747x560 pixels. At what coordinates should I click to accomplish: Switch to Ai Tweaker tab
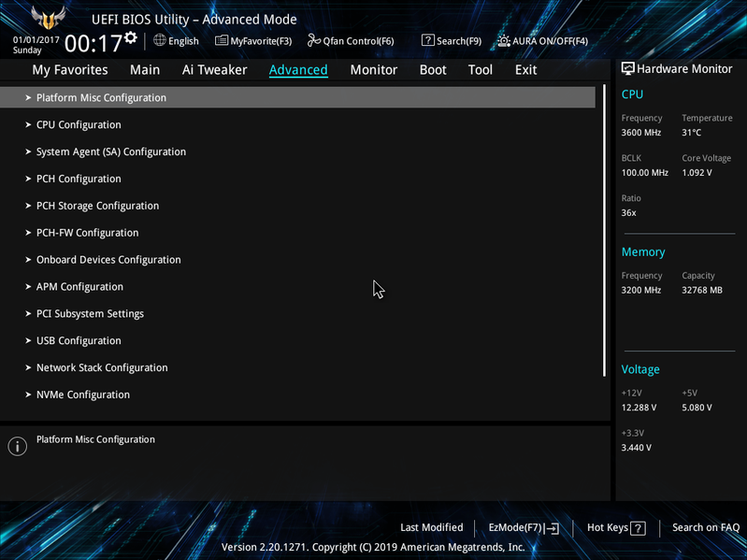point(214,70)
